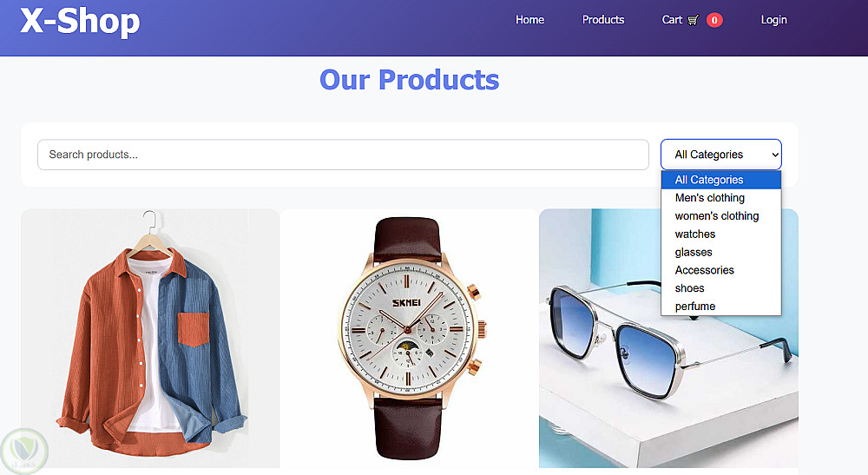Click the red cart count badge
Screen dimensions: 868x475
[x=714, y=20]
